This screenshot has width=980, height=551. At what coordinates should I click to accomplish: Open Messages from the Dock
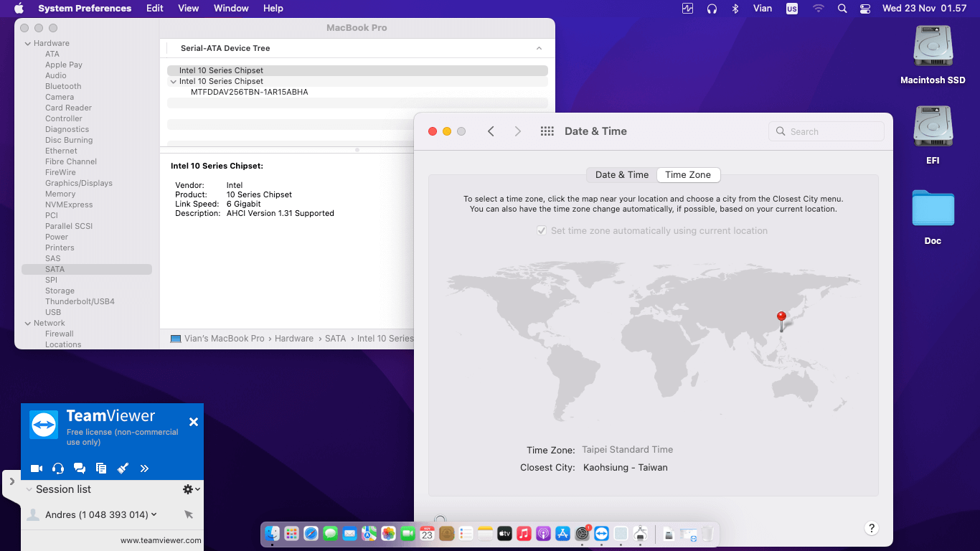(330, 533)
